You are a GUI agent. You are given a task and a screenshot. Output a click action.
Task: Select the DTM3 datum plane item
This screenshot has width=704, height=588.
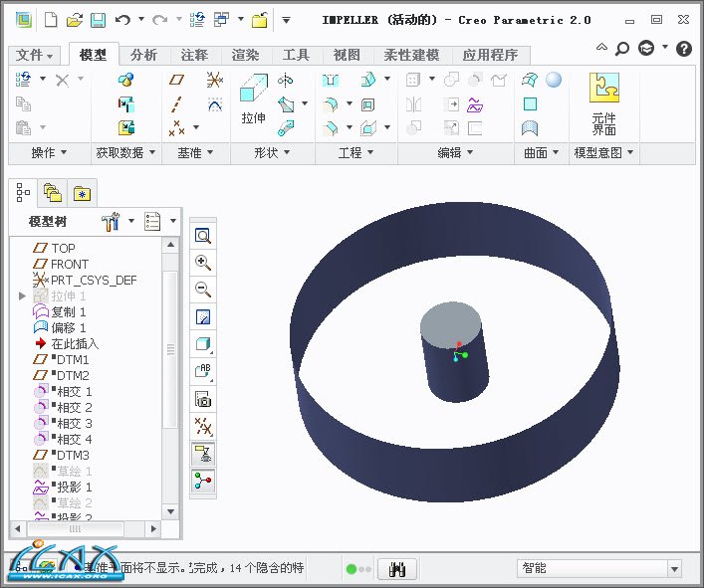tap(72, 455)
